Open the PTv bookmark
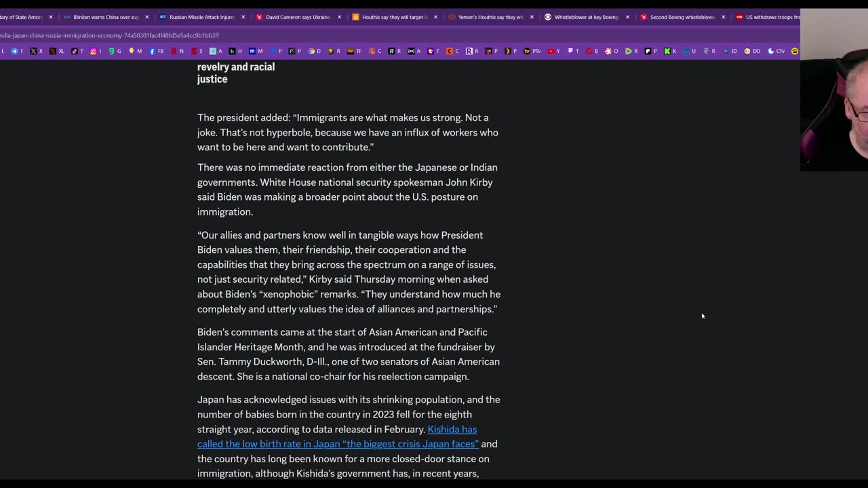Image resolution: width=868 pixels, height=488 pixels. pos(532,51)
